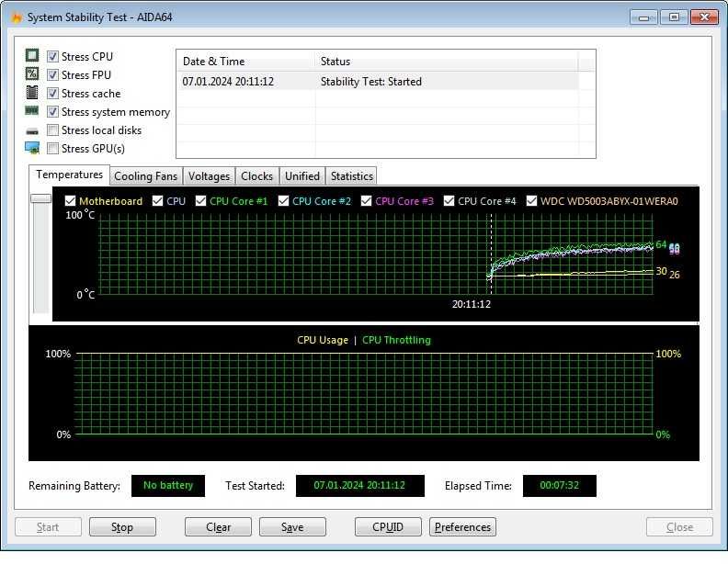Screen dimensions: 728x564
Task: Click the Date & Time column header
Action: click(245, 62)
